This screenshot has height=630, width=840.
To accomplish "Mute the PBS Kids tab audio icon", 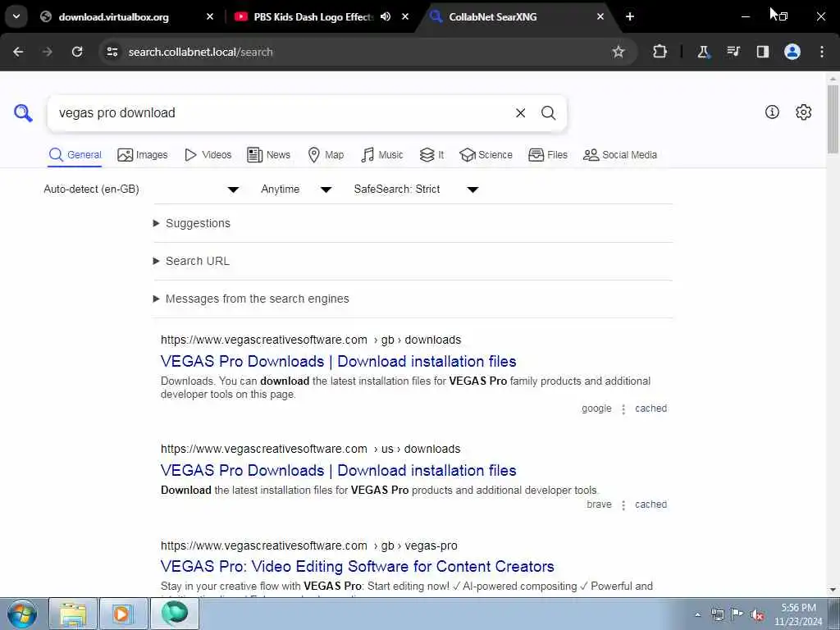I will [386, 16].
